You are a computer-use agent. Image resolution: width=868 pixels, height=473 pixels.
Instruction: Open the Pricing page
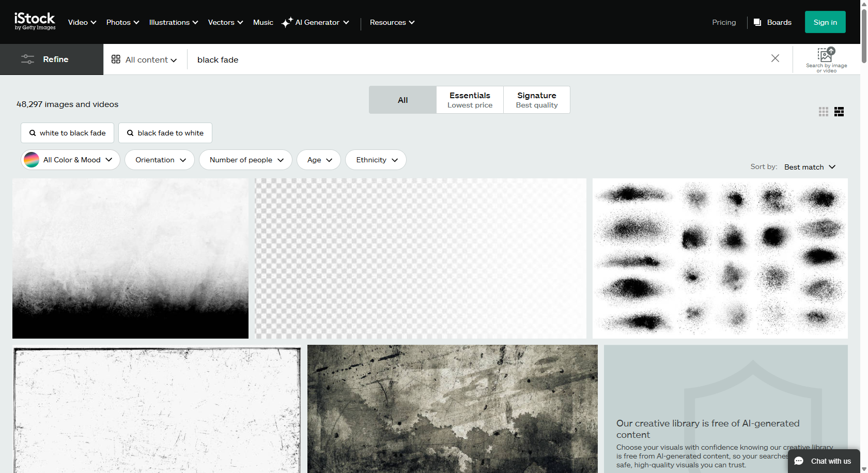724,22
